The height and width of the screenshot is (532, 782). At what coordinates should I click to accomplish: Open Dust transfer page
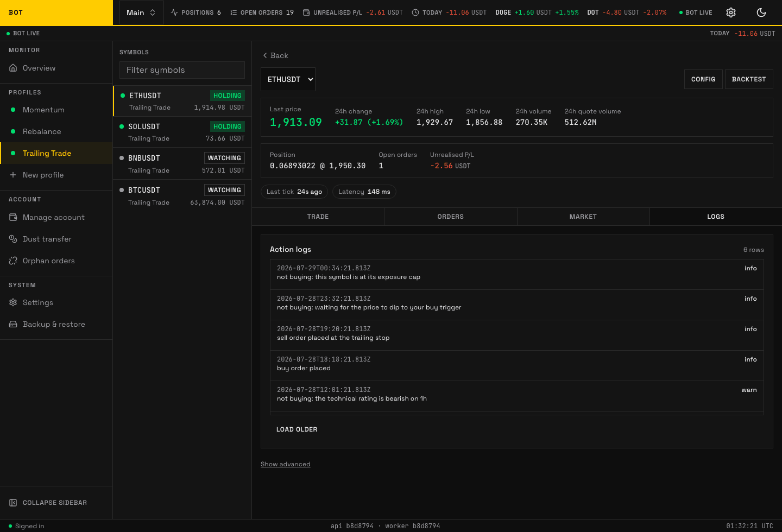click(x=56, y=239)
